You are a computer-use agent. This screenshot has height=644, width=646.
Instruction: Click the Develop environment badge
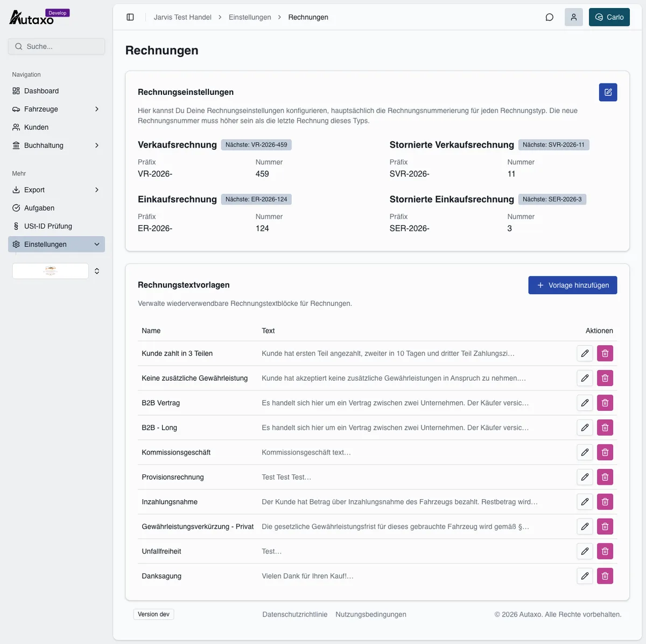pyautogui.click(x=58, y=13)
